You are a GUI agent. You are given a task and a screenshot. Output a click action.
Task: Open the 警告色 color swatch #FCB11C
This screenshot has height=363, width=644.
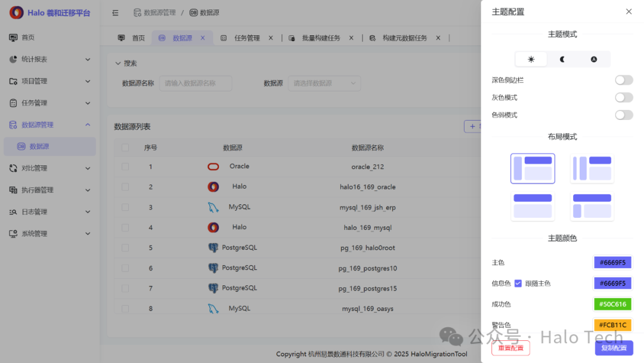(x=612, y=325)
